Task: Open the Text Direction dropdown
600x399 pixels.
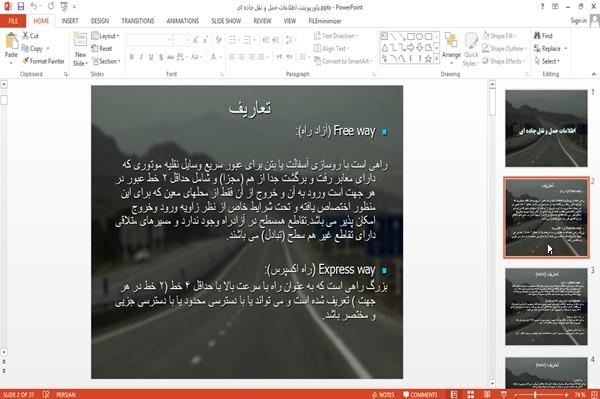Action: 336,36
